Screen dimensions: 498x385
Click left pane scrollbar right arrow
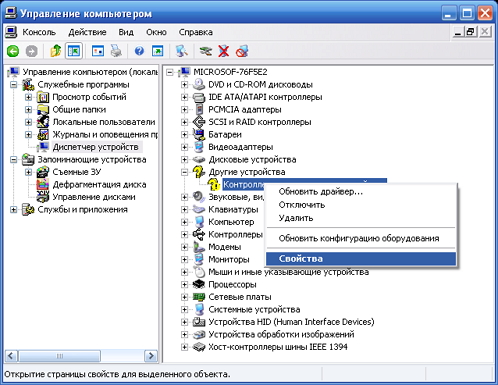coord(151,356)
